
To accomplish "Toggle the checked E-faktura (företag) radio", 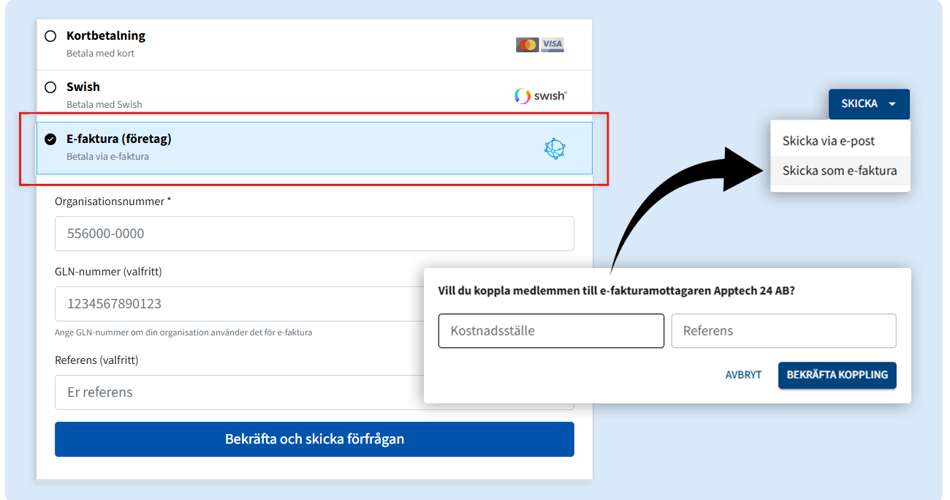I will click(51, 139).
